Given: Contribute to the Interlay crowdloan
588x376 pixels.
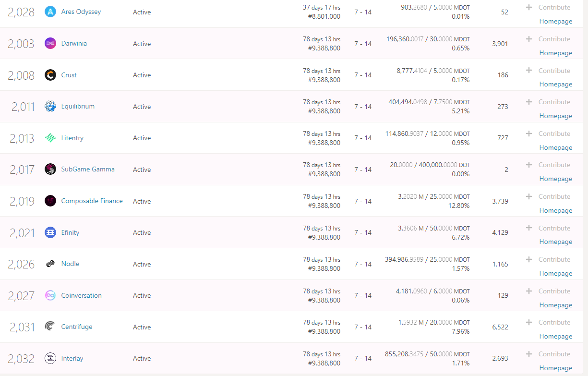Looking at the screenshot, I should click(548, 354).
